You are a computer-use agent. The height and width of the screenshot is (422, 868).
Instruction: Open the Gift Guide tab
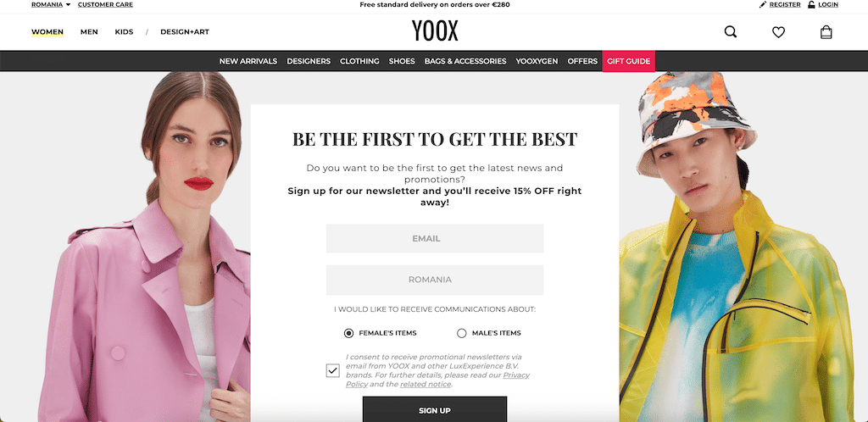(x=628, y=61)
